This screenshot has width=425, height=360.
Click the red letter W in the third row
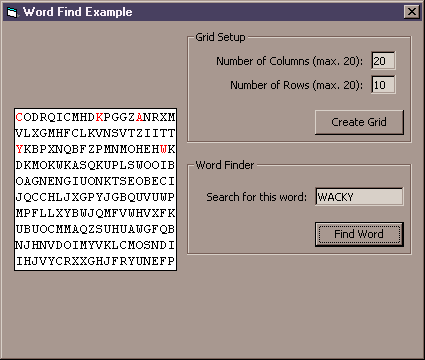coord(163,149)
